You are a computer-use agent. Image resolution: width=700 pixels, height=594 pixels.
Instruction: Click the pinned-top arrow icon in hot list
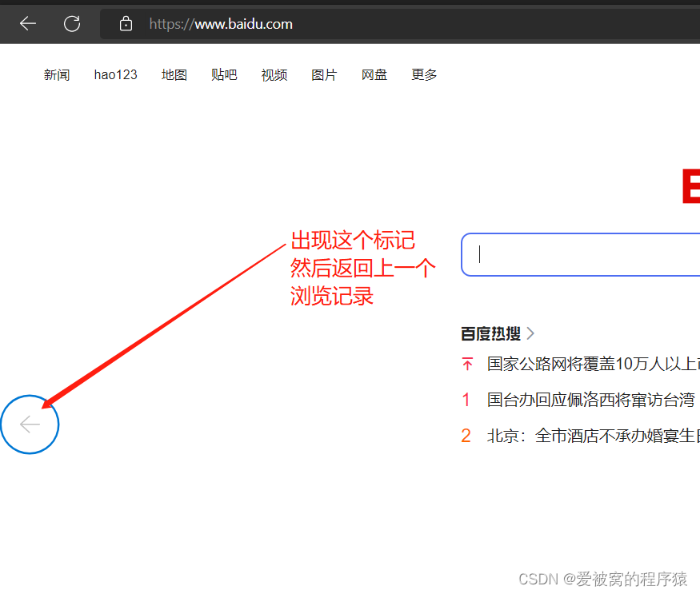click(467, 364)
